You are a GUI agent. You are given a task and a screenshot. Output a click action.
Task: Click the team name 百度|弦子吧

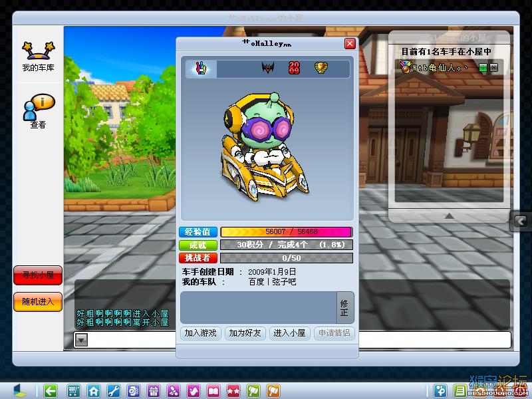point(272,281)
